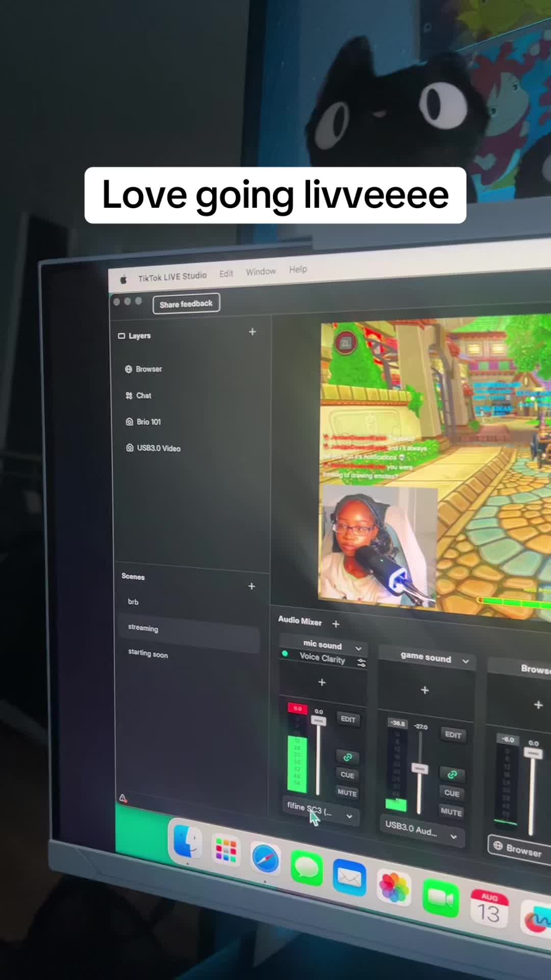Click the Brio 101 camera icon
Screen dimensions: 551x980
click(130, 422)
